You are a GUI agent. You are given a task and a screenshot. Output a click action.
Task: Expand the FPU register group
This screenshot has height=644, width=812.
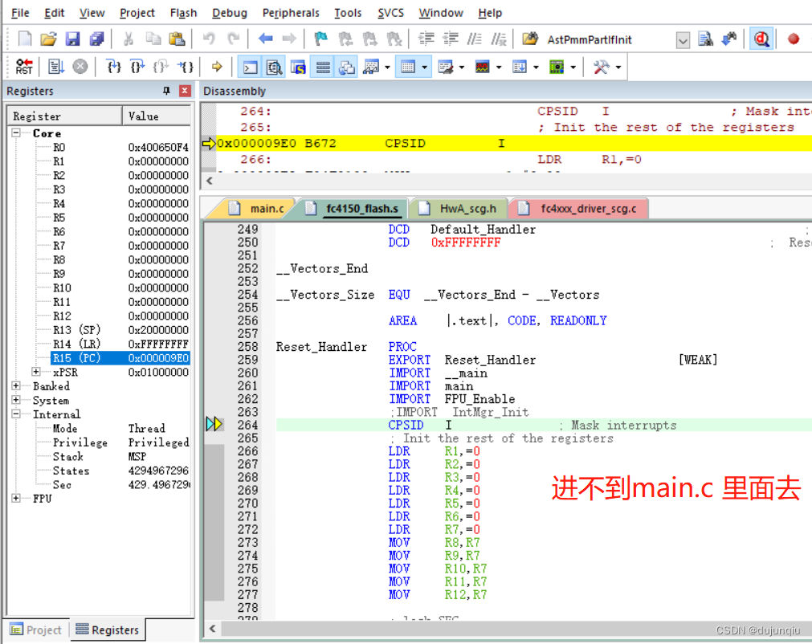click(16, 498)
